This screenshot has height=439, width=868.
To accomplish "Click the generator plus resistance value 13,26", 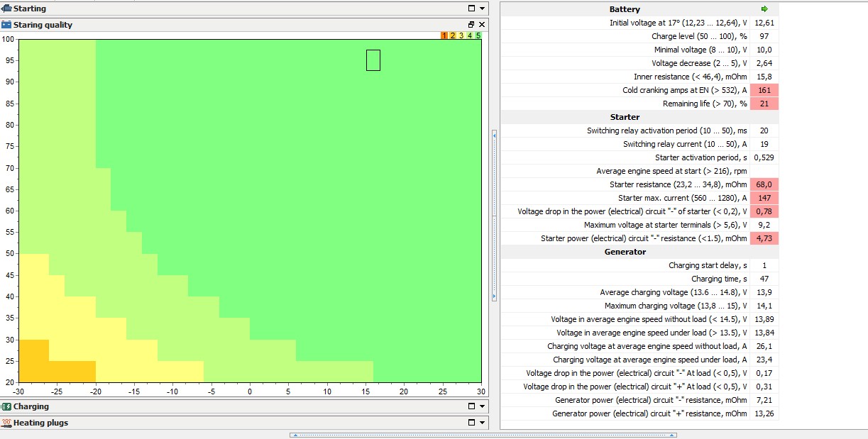I will pyautogui.click(x=764, y=413).
